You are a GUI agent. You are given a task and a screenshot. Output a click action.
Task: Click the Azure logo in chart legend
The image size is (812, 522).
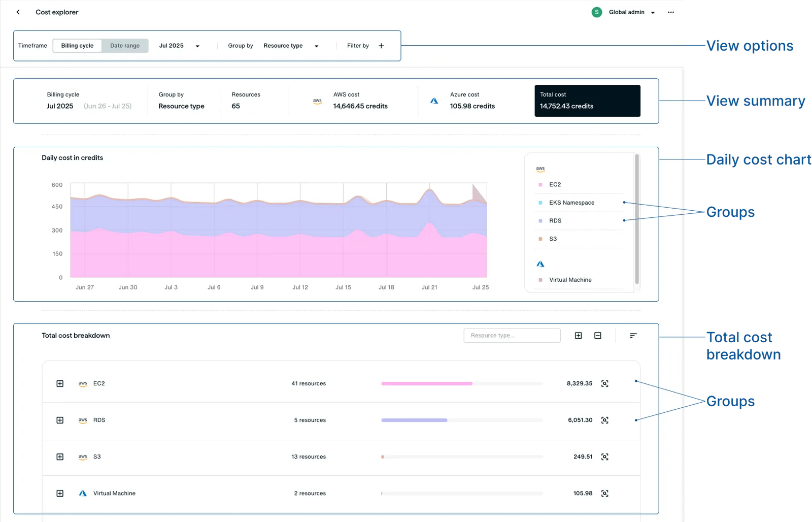540,264
